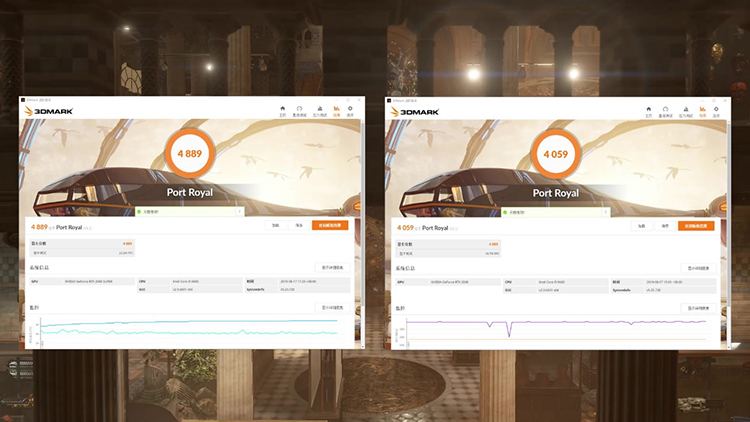The height and width of the screenshot is (422, 750).
Task: Open Options gear in left 3DMark window
Action: tap(350, 111)
